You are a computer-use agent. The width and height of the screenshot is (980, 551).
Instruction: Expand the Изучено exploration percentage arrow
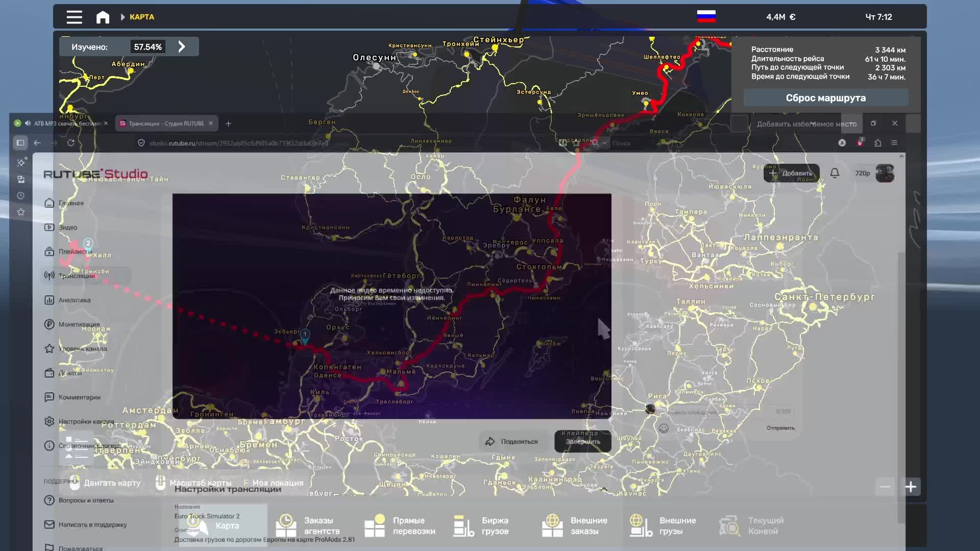tap(182, 47)
